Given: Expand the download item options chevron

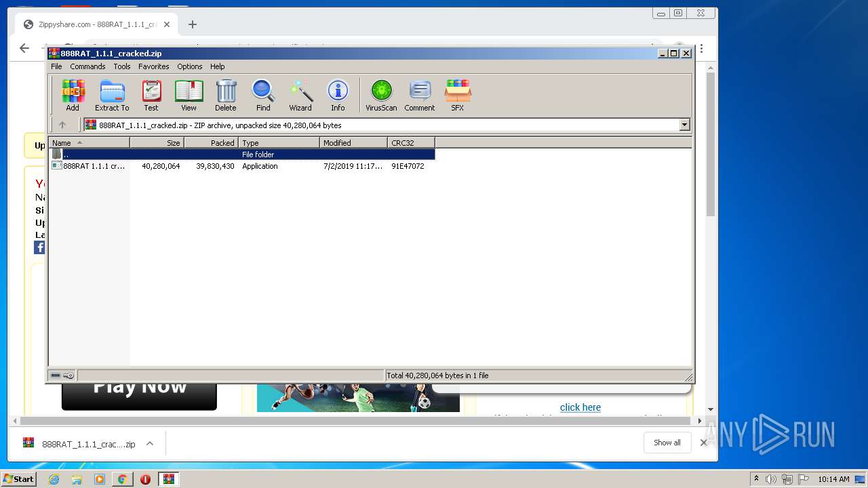Looking at the screenshot, I should 150,444.
